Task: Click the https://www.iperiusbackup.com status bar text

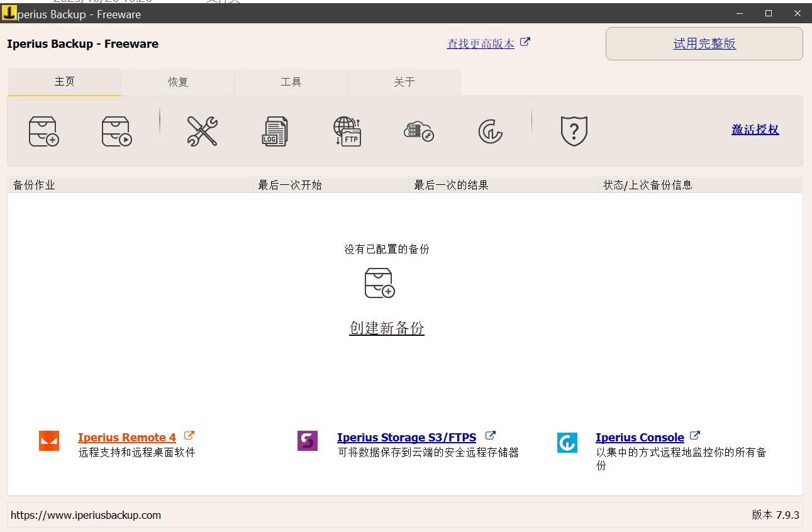Action: pyautogui.click(x=86, y=515)
